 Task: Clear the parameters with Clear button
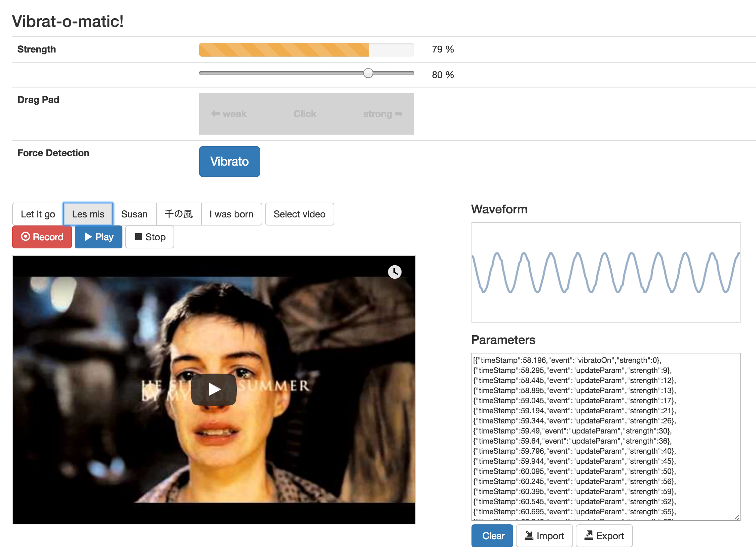coord(492,536)
